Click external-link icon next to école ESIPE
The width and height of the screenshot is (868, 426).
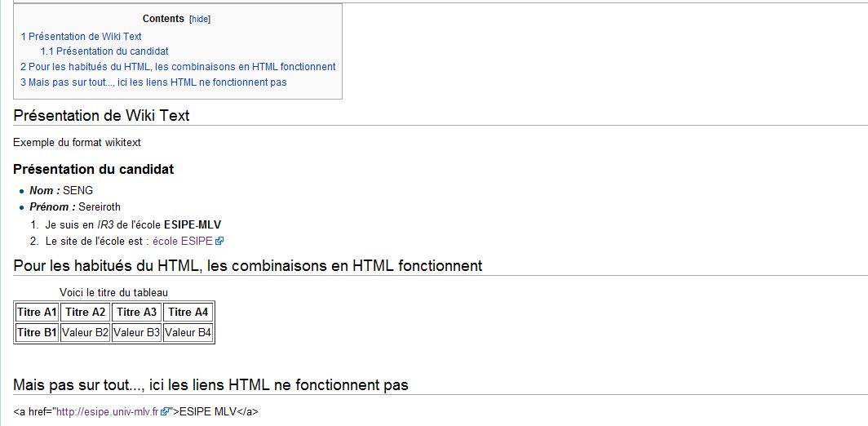[x=219, y=241]
